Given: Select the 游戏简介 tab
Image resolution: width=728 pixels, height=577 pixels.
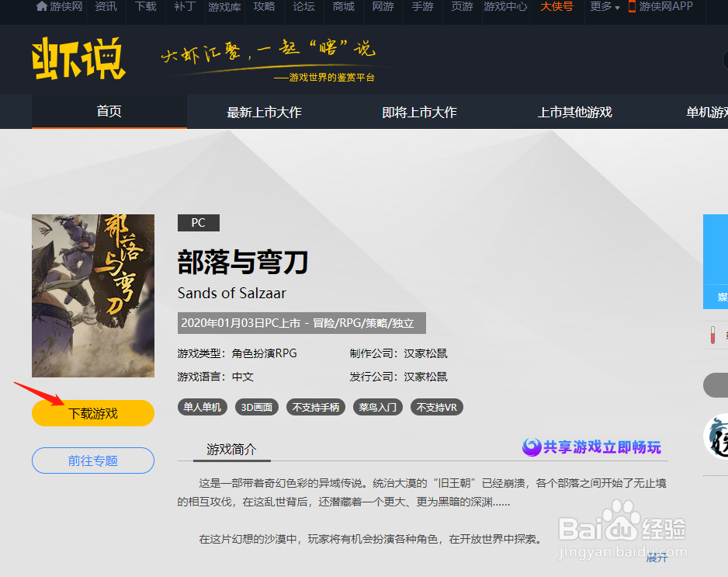Looking at the screenshot, I should click(x=231, y=449).
